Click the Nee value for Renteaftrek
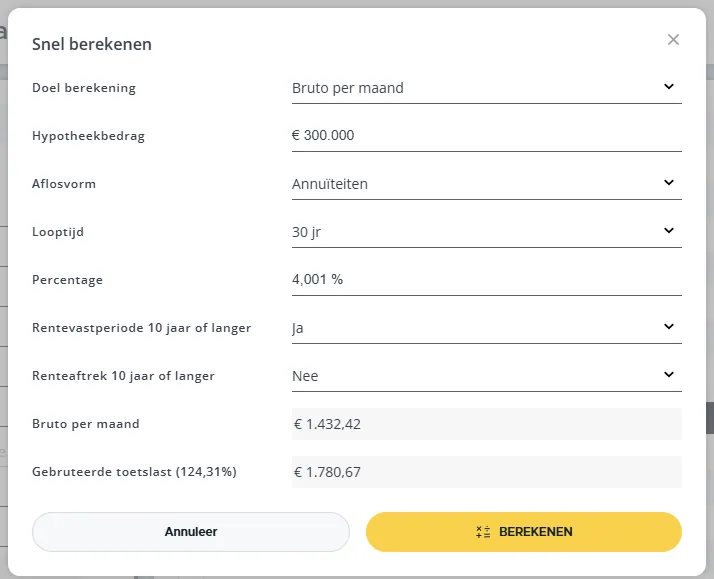 pos(305,376)
